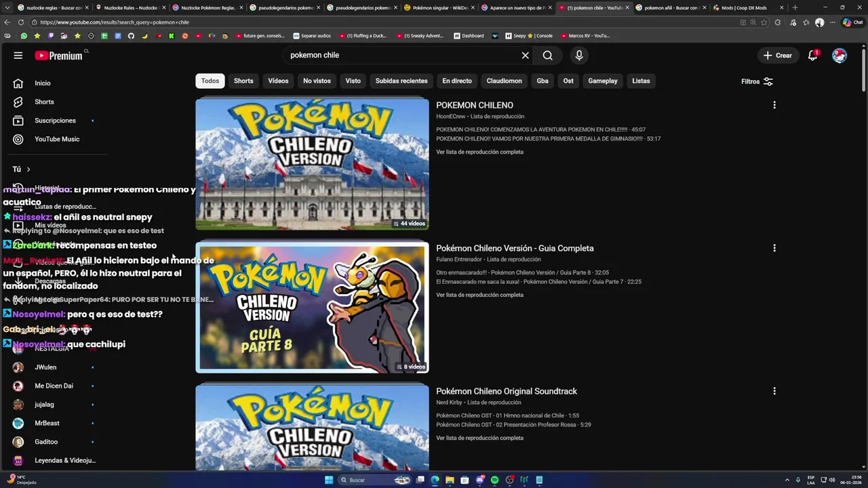Open Suscripciones in the sidebar
The width and height of the screenshot is (868, 488).
[x=54, y=121]
